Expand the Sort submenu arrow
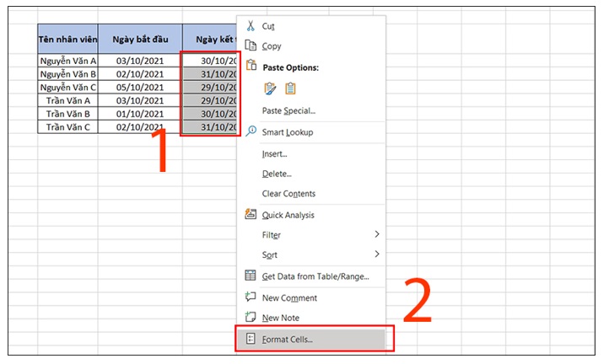This screenshot has height=364, width=609. pos(377,254)
